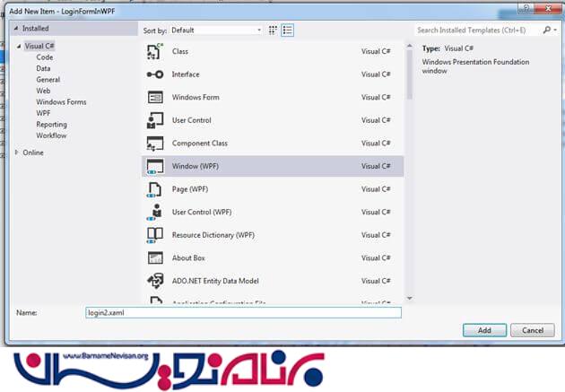The image size is (565, 392).
Task: Close the Add New Item dialog
Action: click(x=549, y=9)
